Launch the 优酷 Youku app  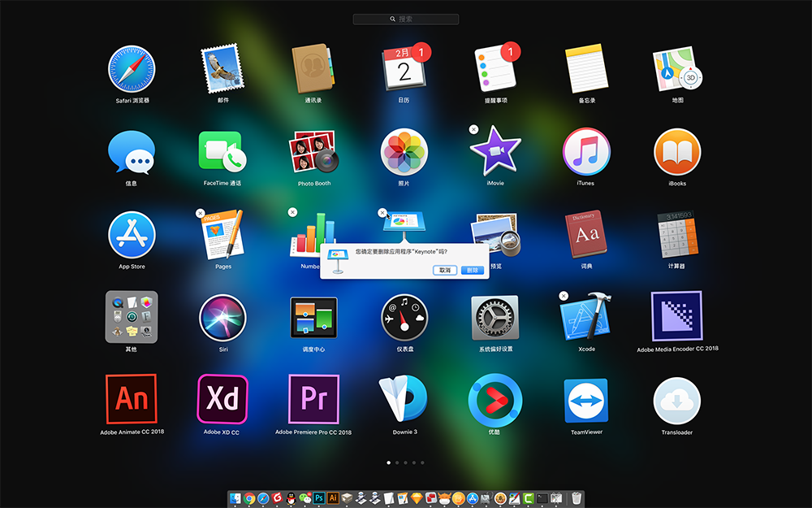495,400
